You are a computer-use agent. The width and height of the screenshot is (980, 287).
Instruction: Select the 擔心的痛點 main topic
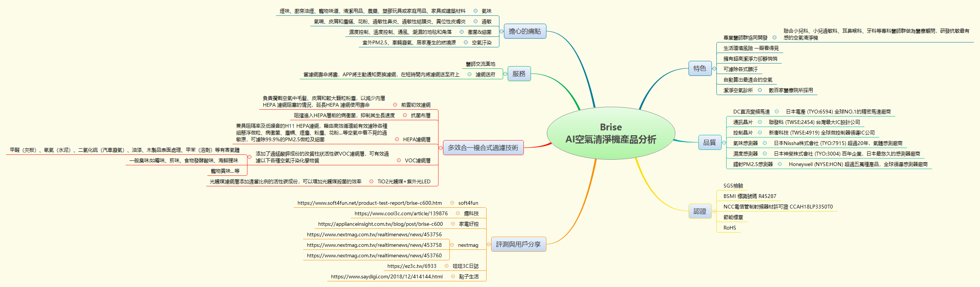pos(525,31)
